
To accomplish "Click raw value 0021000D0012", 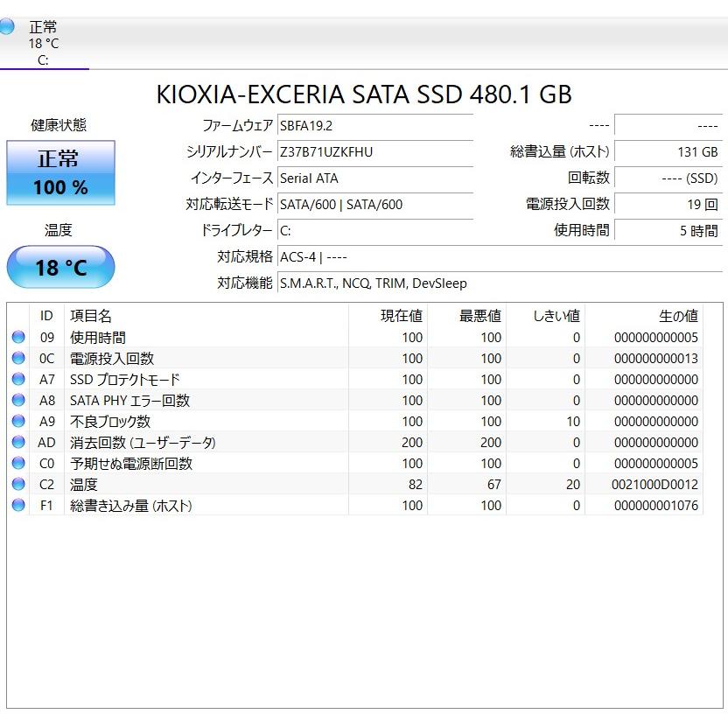I will (654, 484).
